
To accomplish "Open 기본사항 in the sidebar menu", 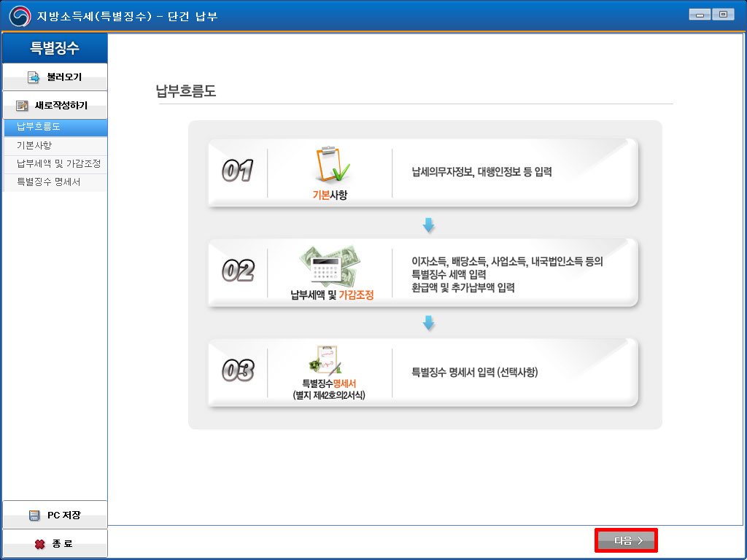I will (x=55, y=145).
